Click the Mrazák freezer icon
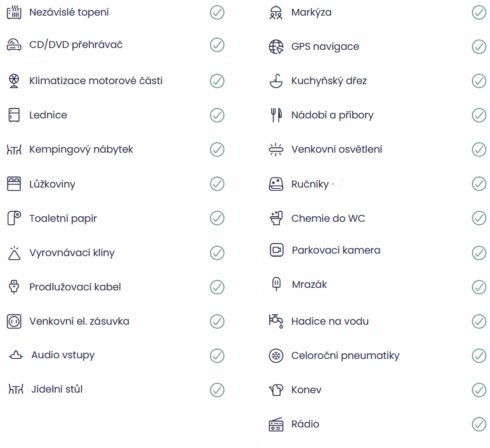Image resolution: width=490 pixels, height=448 pixels. click(x=276, y=284)
